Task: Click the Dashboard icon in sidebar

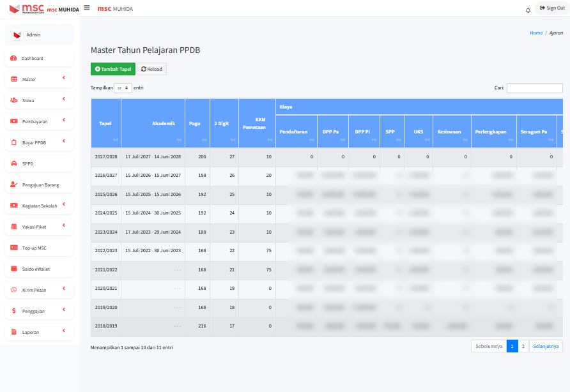Action: point(13,58)
